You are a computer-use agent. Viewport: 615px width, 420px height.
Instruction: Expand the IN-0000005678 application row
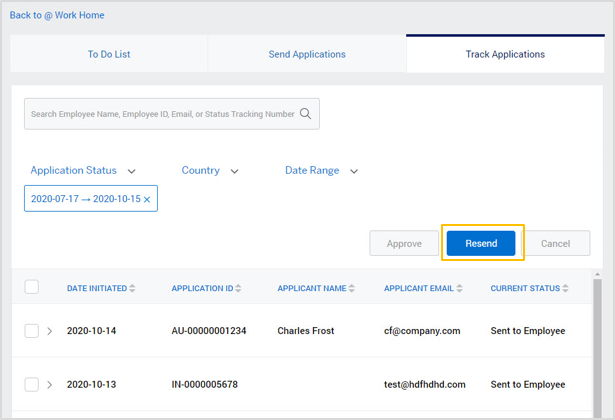tap(50, 385)
